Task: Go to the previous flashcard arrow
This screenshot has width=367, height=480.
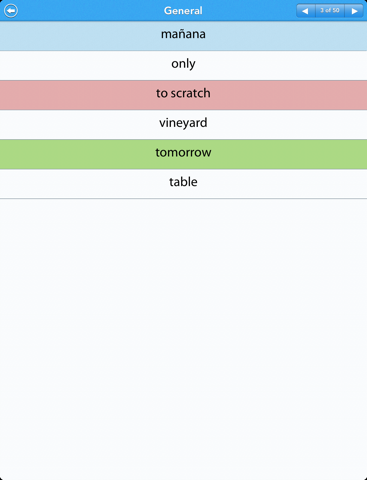Action: 305,11
